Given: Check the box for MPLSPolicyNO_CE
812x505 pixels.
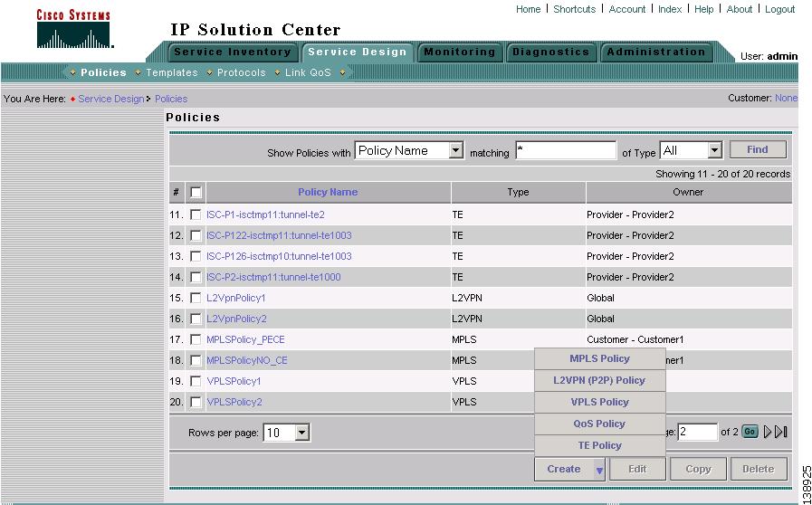Looking at the screenshot, I should (x=196, y=360).
